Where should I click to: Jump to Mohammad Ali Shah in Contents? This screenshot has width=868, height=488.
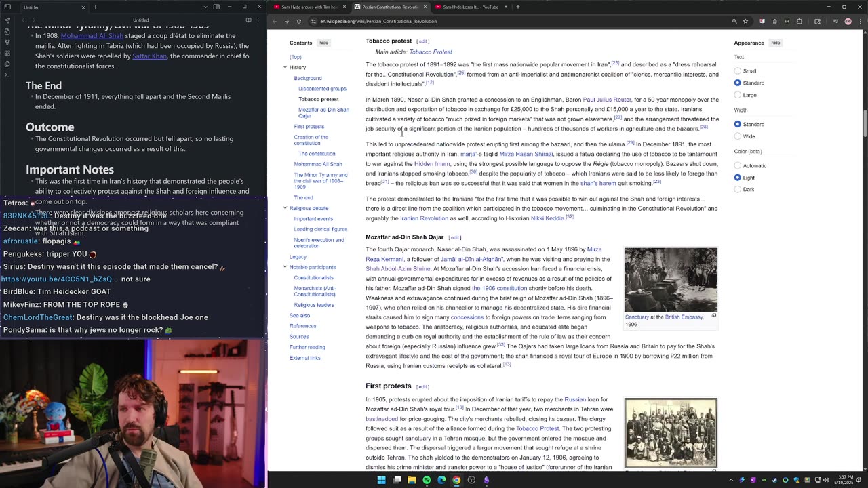point(317,164)
